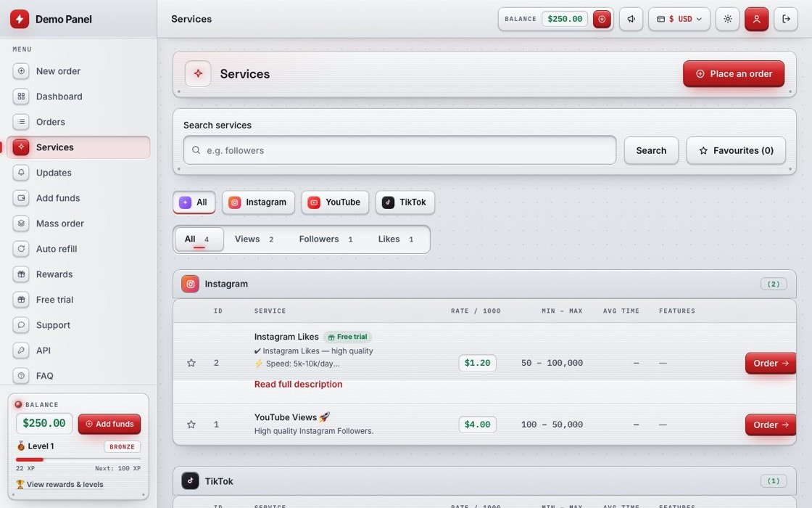Click the SERVICE column header in Instagram table
812x508 pixels.
[270, 311]
